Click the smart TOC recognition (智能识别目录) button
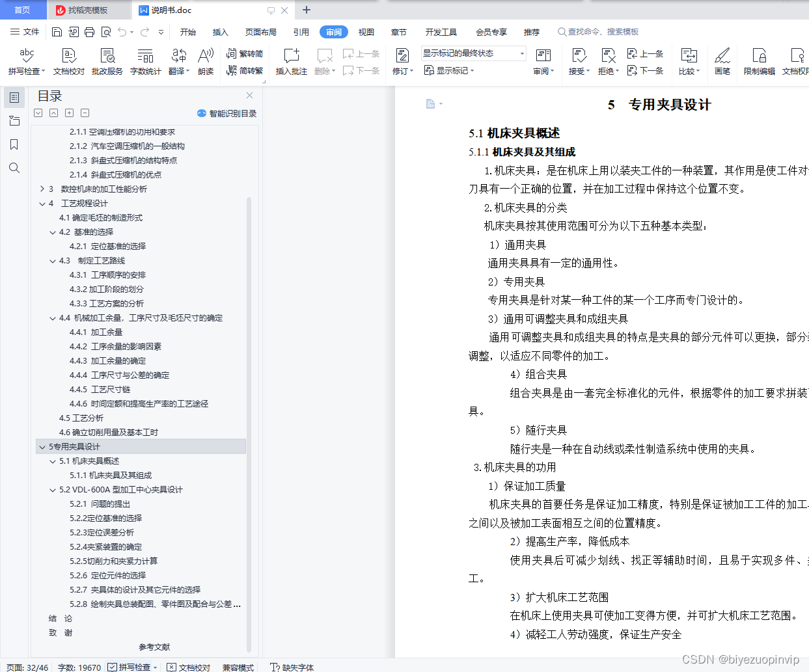 tap(227, 113)
